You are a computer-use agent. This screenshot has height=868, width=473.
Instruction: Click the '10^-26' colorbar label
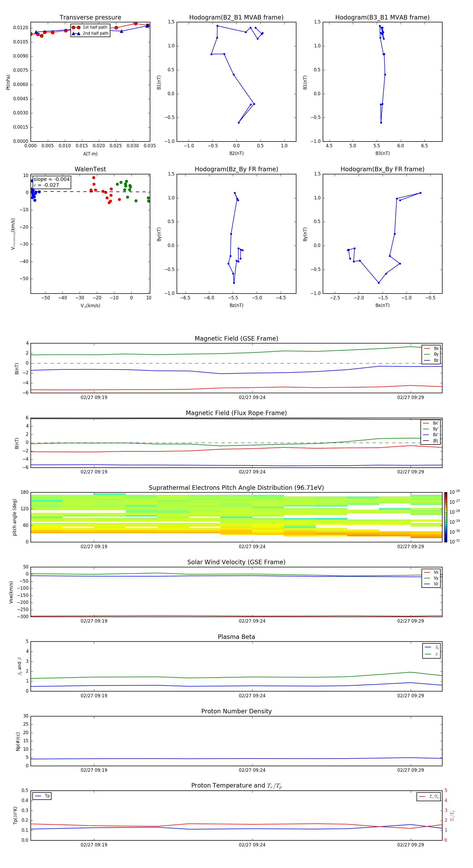click(455, 492)
